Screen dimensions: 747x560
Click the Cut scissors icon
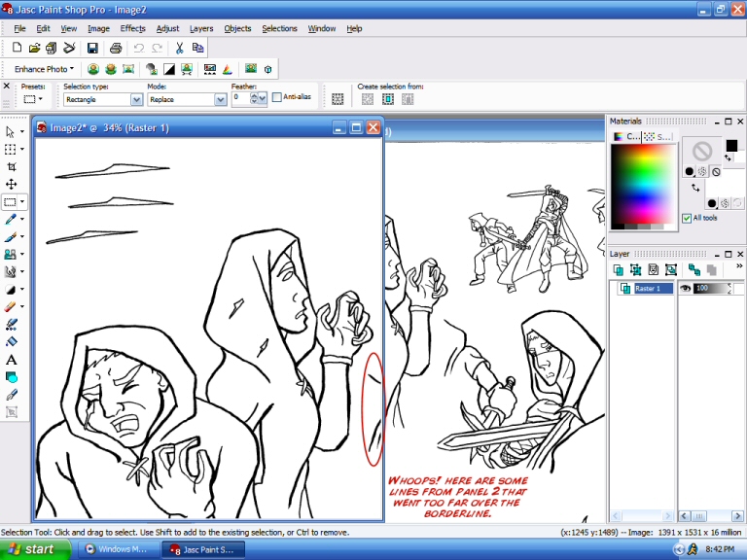point(180,48)
